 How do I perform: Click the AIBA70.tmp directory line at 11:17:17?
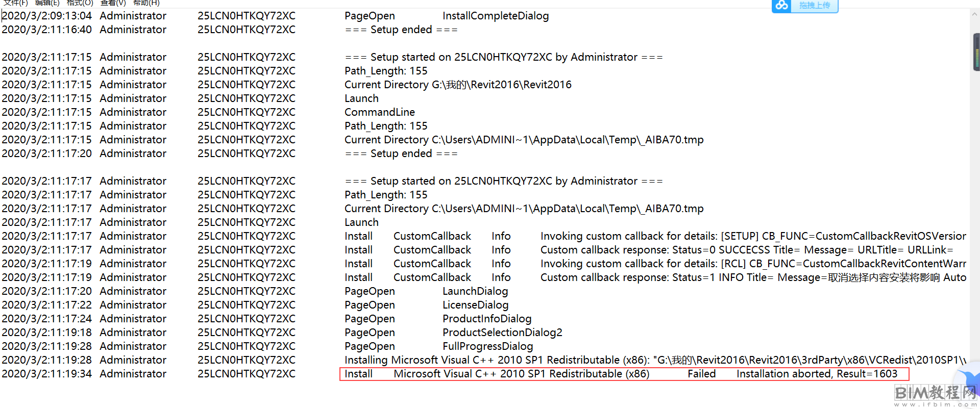pos(524,209)
